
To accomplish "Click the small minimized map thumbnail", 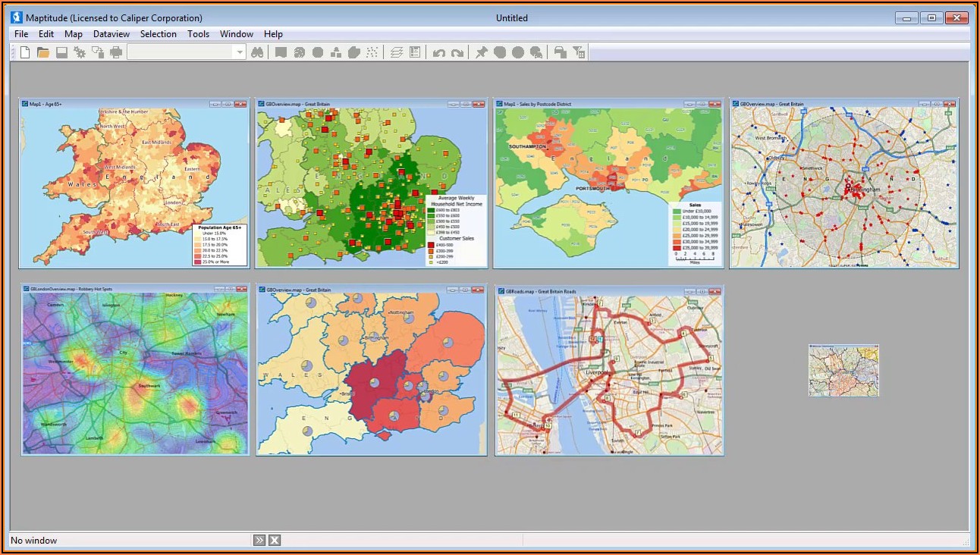I will (843, 370).
